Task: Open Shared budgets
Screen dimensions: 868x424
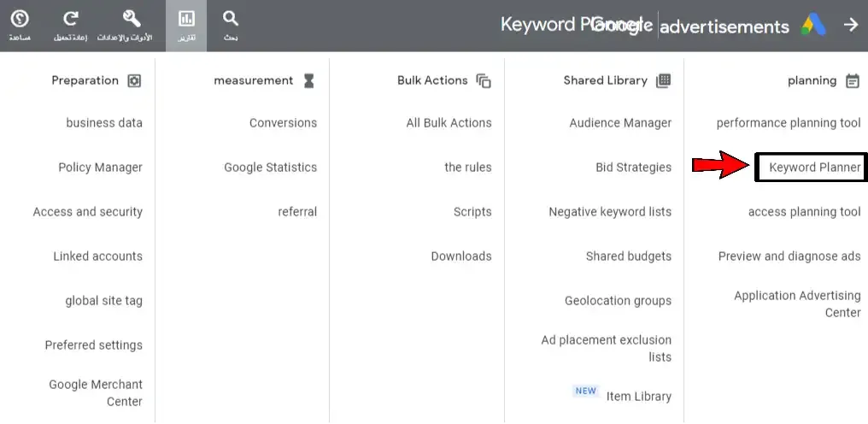Action: pos(629,256)
